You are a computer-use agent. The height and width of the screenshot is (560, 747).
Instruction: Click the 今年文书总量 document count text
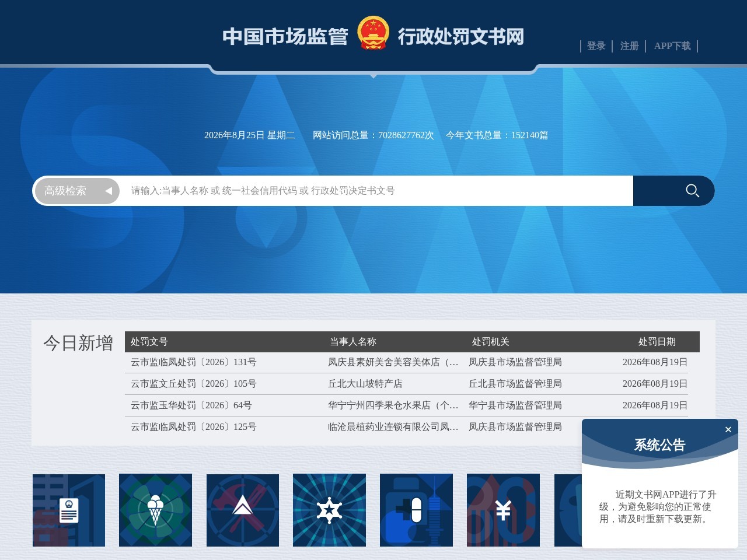pos(497,135)
